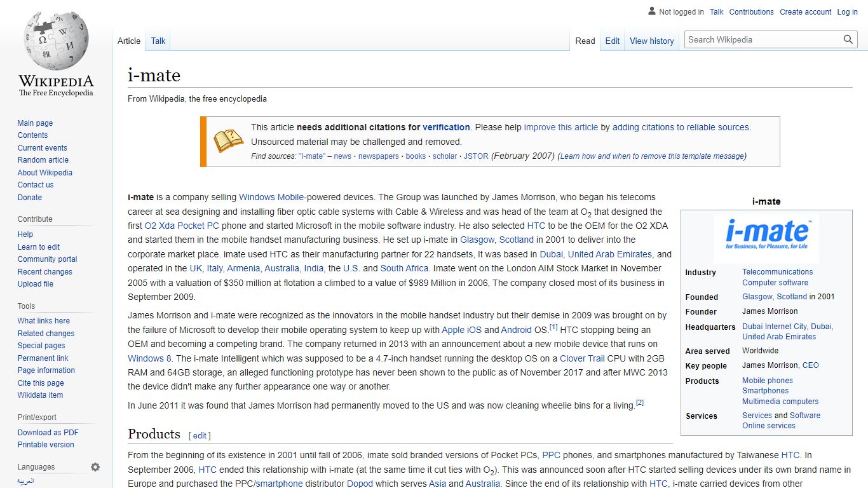Open Community portal link
The height and width of the screenshot is (488, 868).
coord(47,259)
